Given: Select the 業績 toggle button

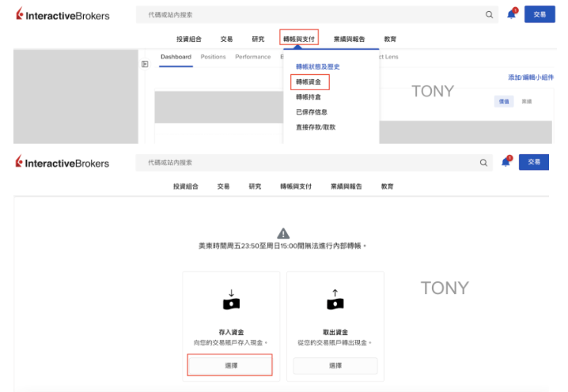Looking at the screenshot, I should click(527, 101).
